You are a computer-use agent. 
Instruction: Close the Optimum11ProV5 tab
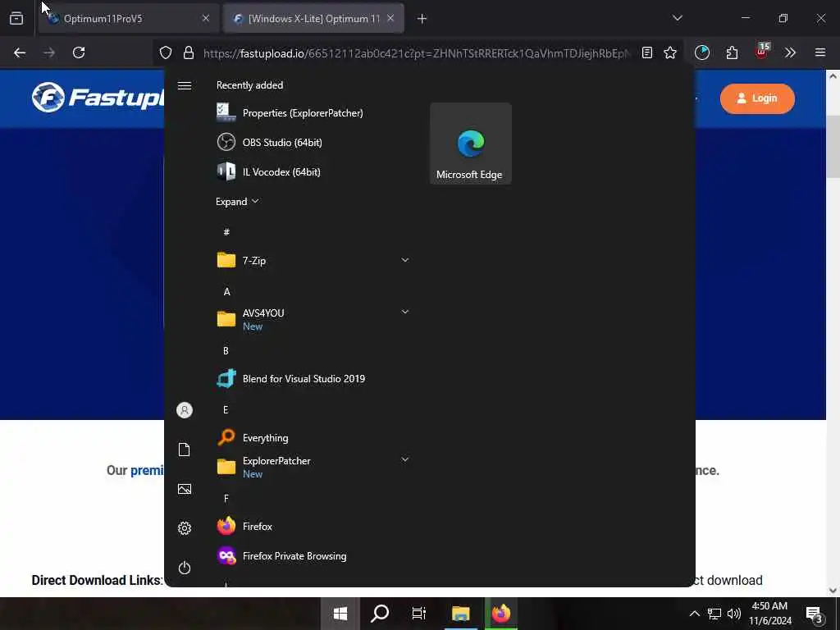point(206,18)
